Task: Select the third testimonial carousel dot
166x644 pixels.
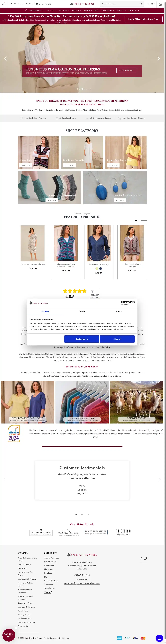Action: point(81,515)
